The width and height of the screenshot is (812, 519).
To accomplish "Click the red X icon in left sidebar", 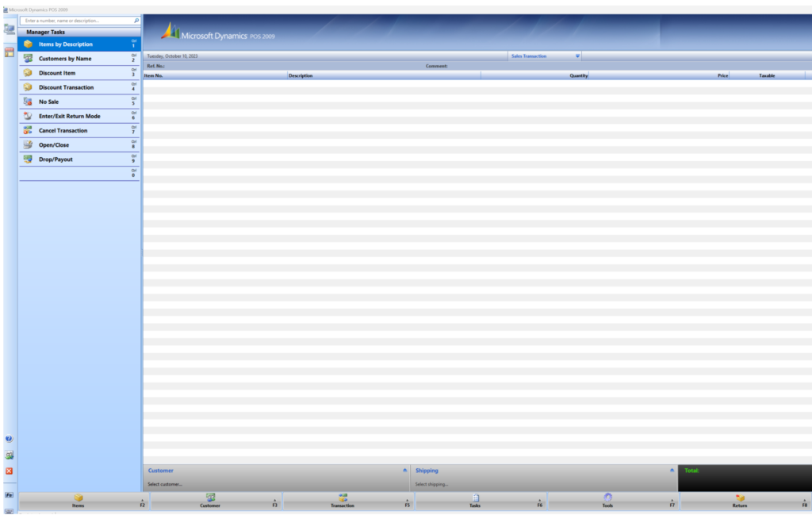I will coord(9,471).
